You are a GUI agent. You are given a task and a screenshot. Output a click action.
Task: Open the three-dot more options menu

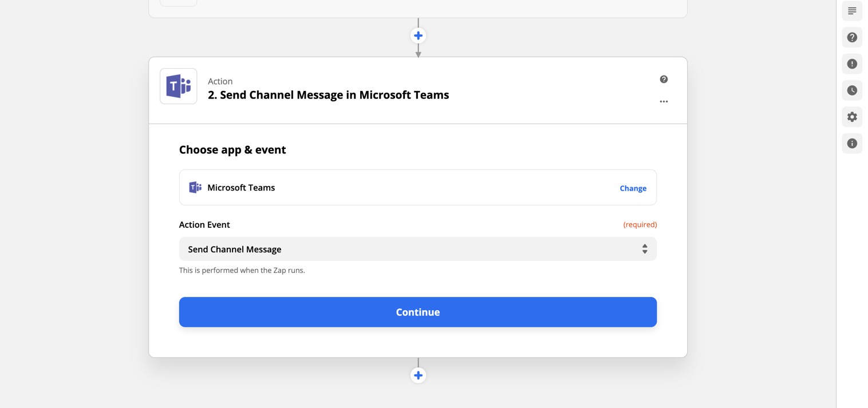click(664, 101)
